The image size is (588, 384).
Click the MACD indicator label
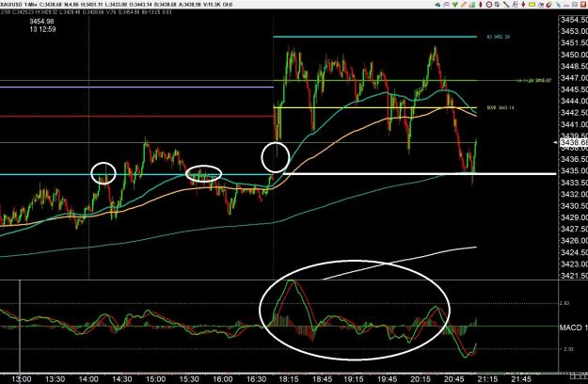click(573, 328)
